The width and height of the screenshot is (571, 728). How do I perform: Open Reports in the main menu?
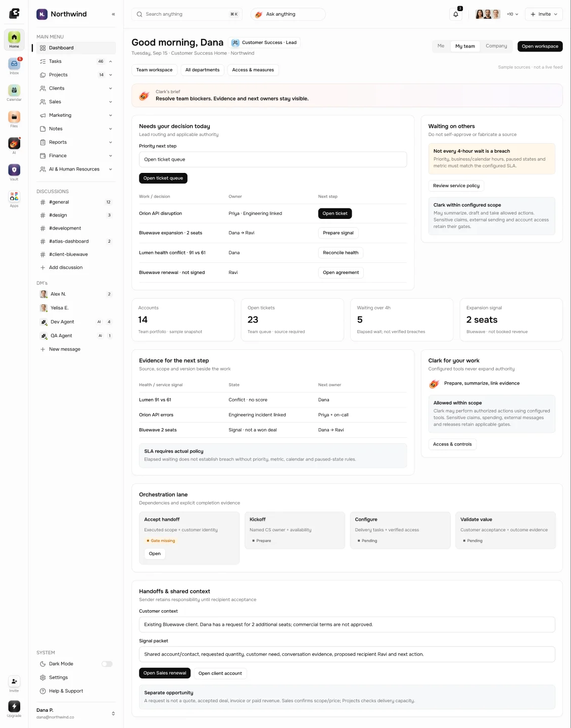pos(76,143)
